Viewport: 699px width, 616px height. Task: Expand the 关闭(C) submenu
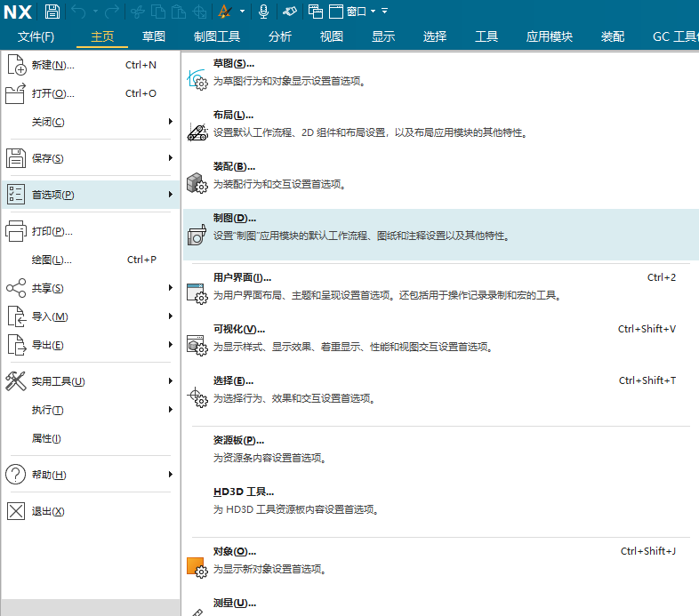(x=91, y=122)
